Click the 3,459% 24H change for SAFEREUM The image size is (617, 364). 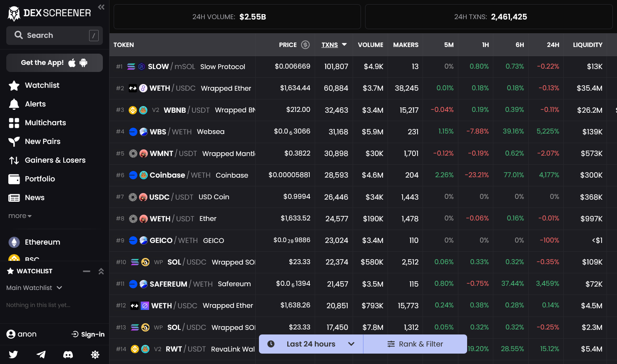548,284
